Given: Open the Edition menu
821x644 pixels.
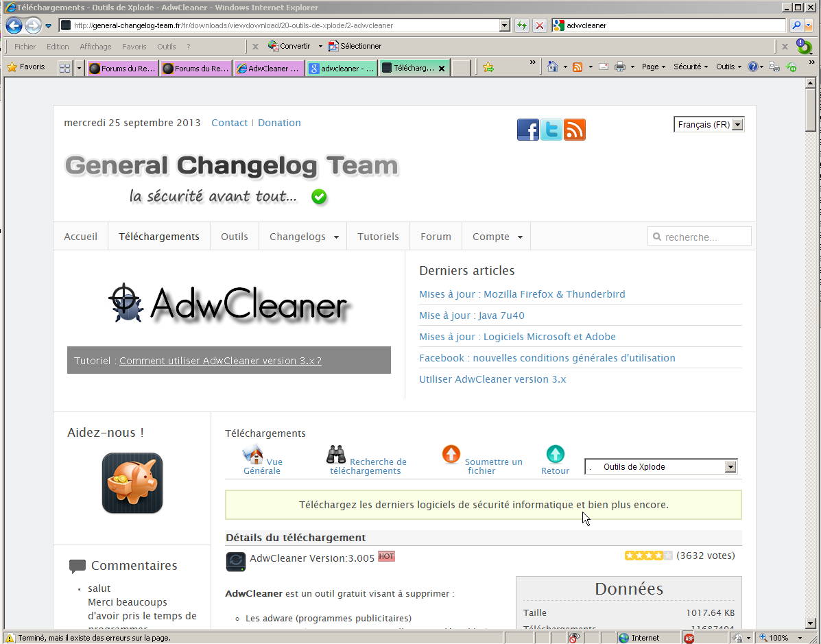Looking at the screenshot, I should pyautogui.click(x=58, y=47).
